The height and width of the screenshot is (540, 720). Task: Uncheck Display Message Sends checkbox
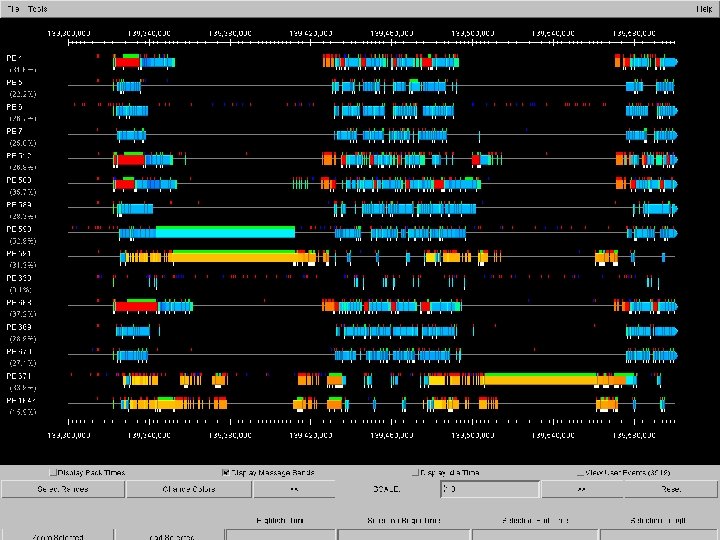tap(225, 472)
